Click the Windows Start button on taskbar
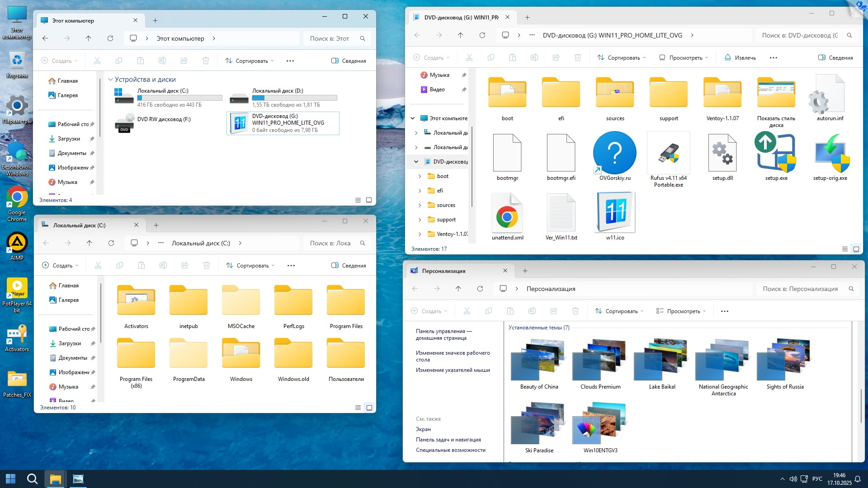The height and width of the screenshot is (488, 868). (10, 479)
